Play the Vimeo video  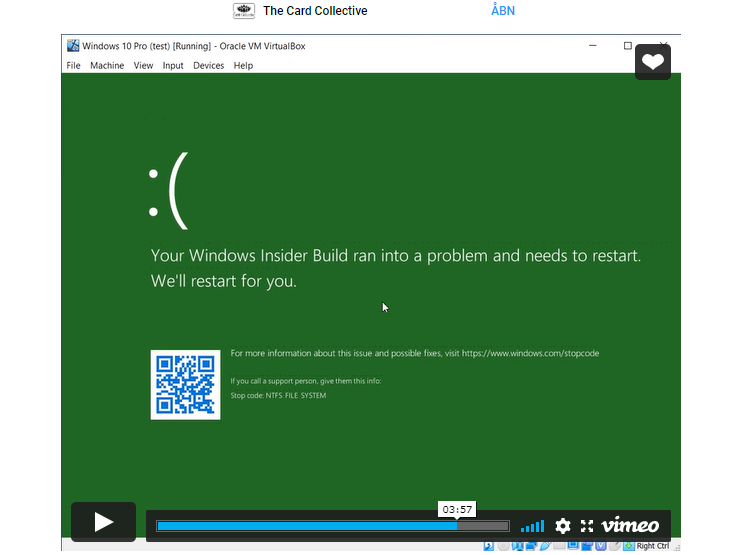[x=103, y=522]
